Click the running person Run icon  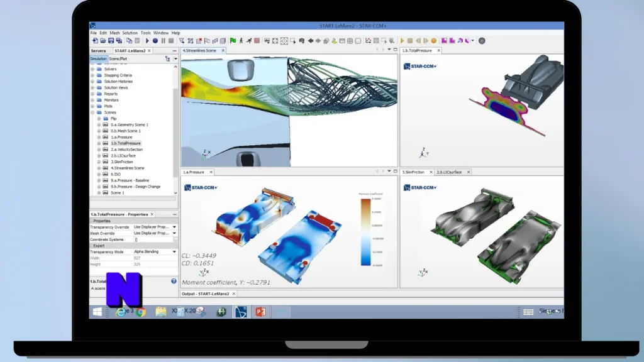(x=249, y=41)
